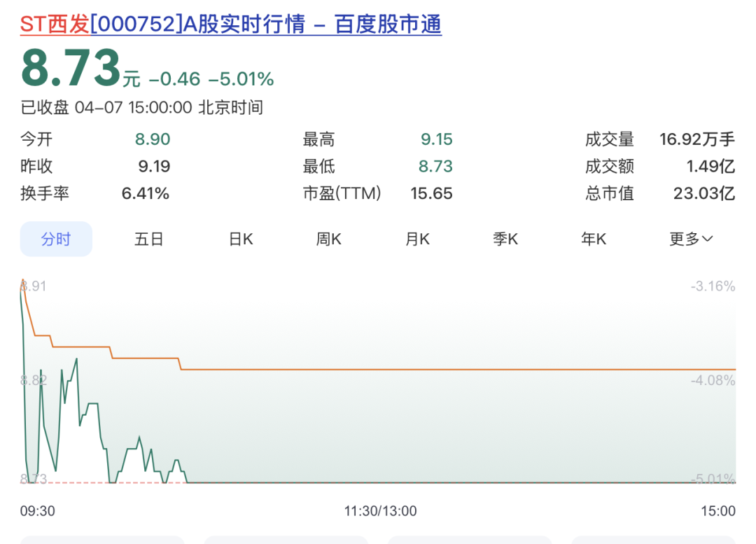Click the 09:30 time axis label
The height and width of the screenshot is (544, 756).
tap(38, 511)
